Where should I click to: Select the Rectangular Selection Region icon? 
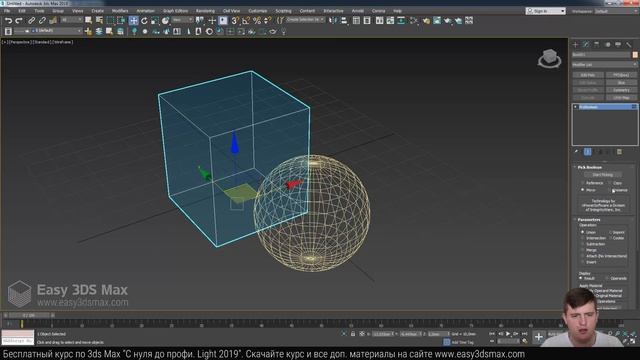110,20
